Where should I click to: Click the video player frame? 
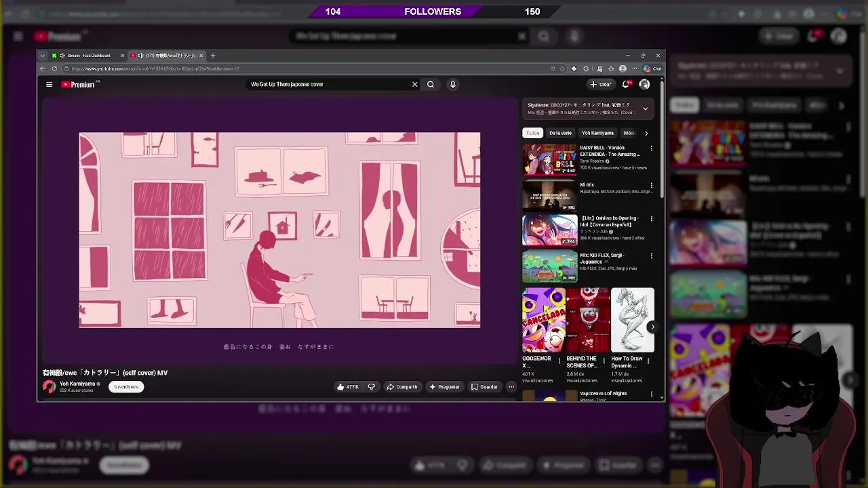tap(279, 230)
